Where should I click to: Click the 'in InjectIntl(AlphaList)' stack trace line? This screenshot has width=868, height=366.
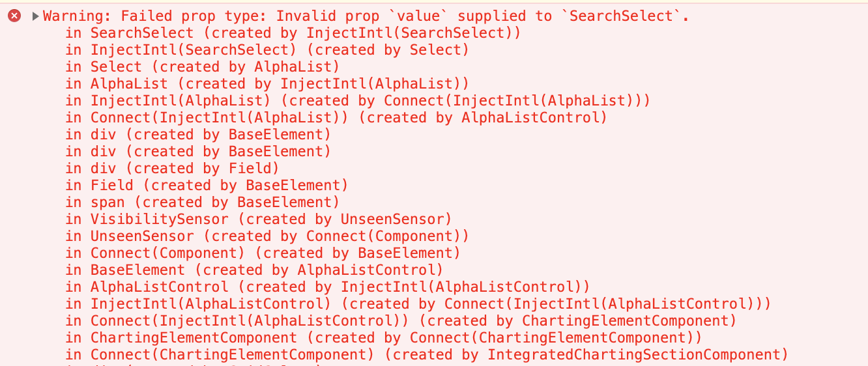358,101
